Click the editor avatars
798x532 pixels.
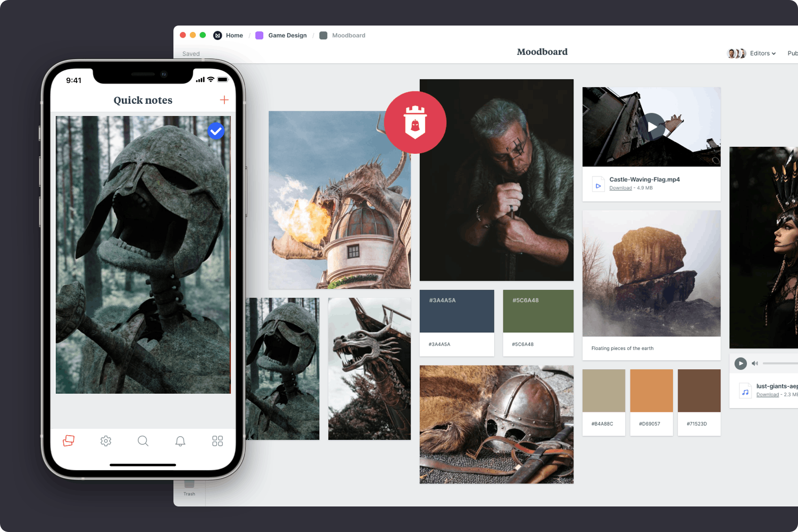[x=736, y=53]
